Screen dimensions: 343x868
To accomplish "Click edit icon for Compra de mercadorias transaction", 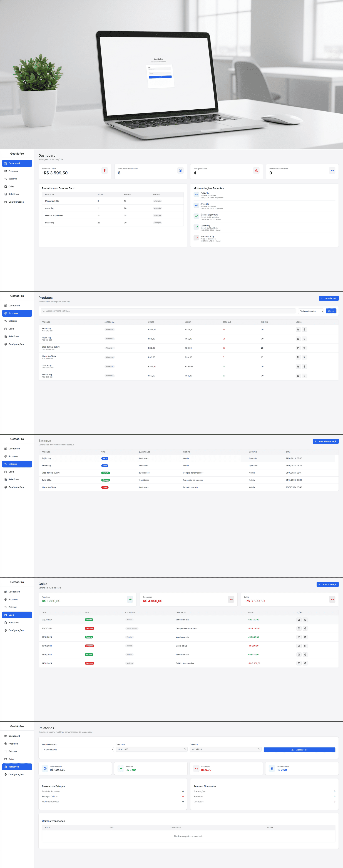I will [x=299, y=628].
